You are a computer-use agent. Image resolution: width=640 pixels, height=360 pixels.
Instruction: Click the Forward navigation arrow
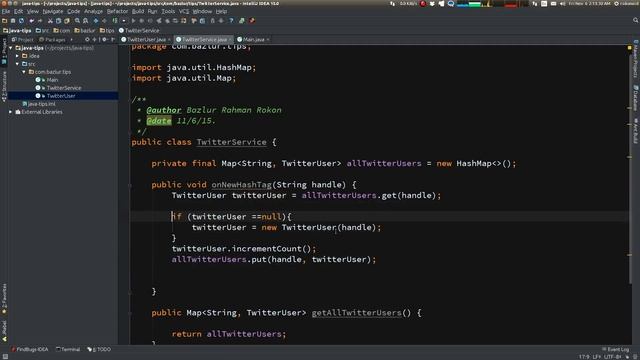pos(104,21)
